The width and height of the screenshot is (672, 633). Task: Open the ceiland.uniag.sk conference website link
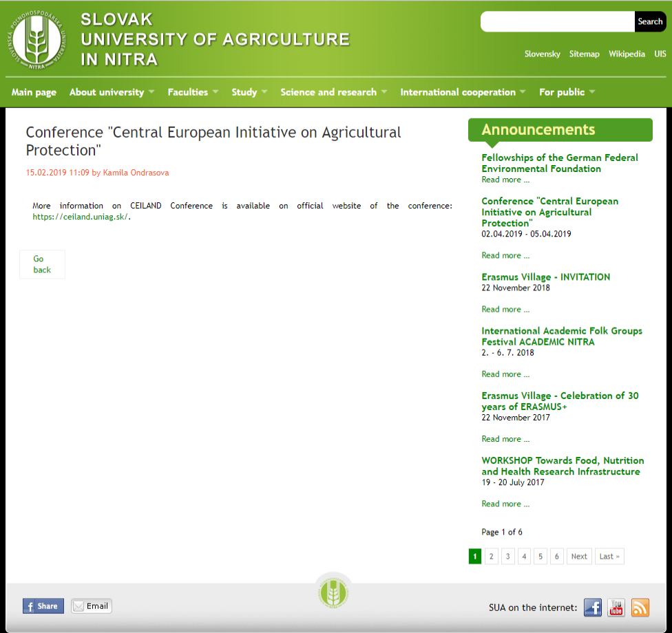tap(80, 217)
